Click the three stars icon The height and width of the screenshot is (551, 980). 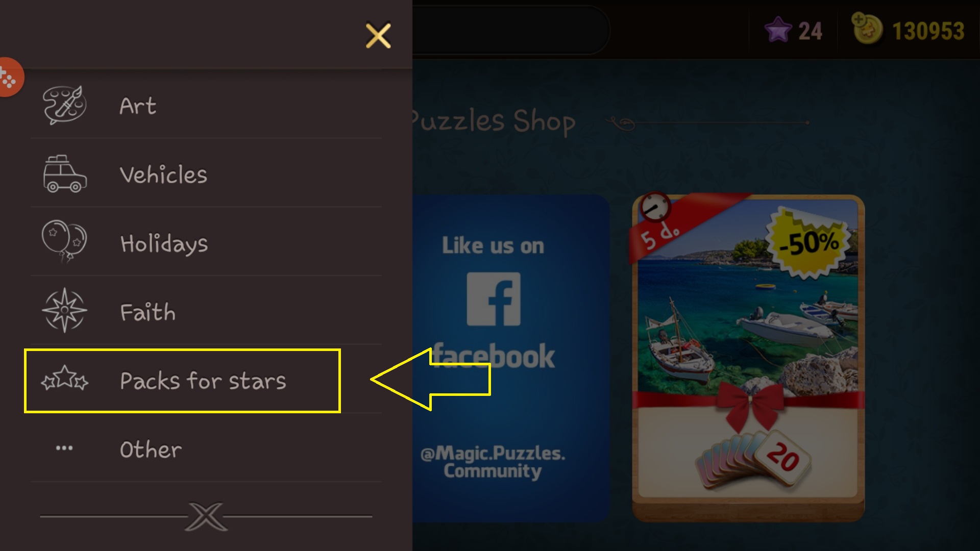tap(64, 379)
